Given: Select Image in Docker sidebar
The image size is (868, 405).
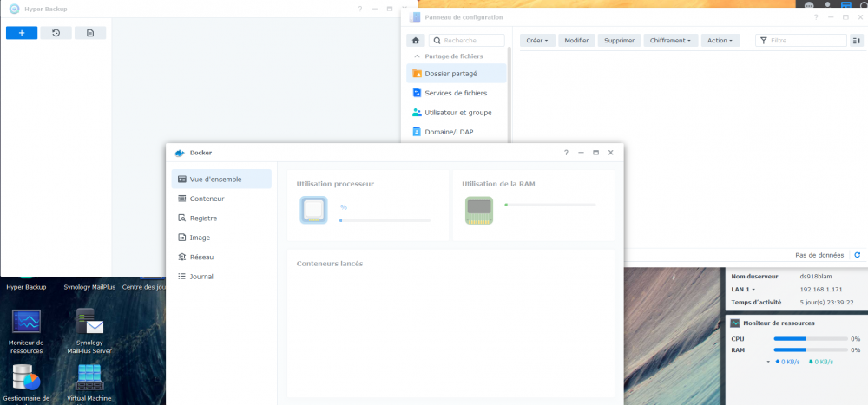Looking at the screenshot, I should coord(221,238).
